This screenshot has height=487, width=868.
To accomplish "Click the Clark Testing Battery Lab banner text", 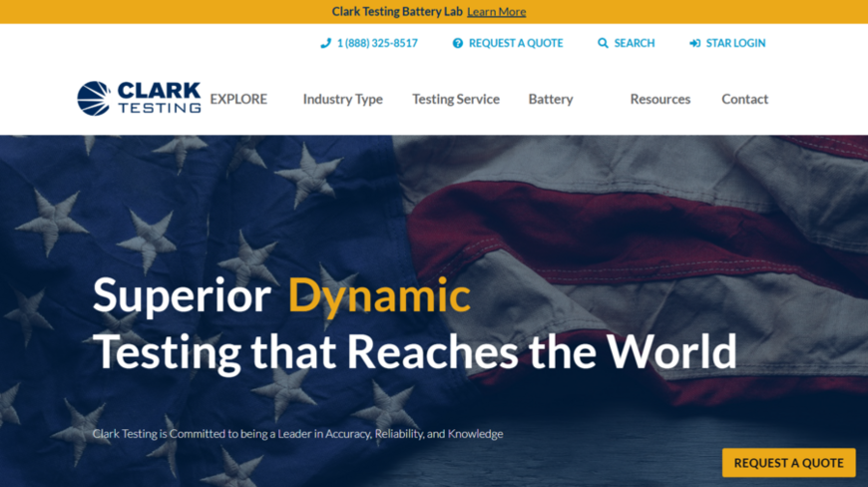I will point(397,12).
